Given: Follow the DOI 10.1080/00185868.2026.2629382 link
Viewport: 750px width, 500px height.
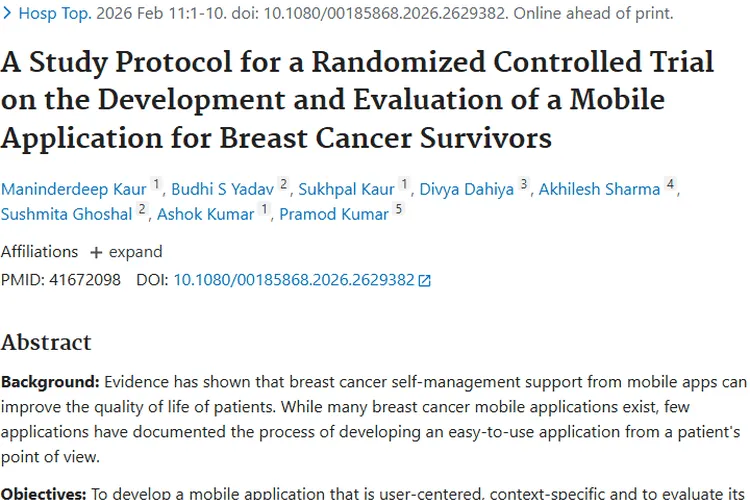Looking at the screenshot, I should tap(293, 280).
